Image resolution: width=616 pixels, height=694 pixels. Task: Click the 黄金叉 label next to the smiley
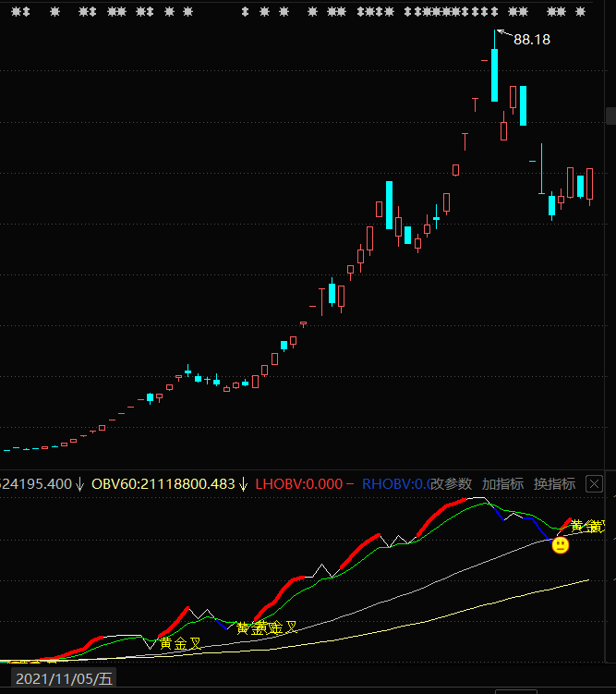589,527
